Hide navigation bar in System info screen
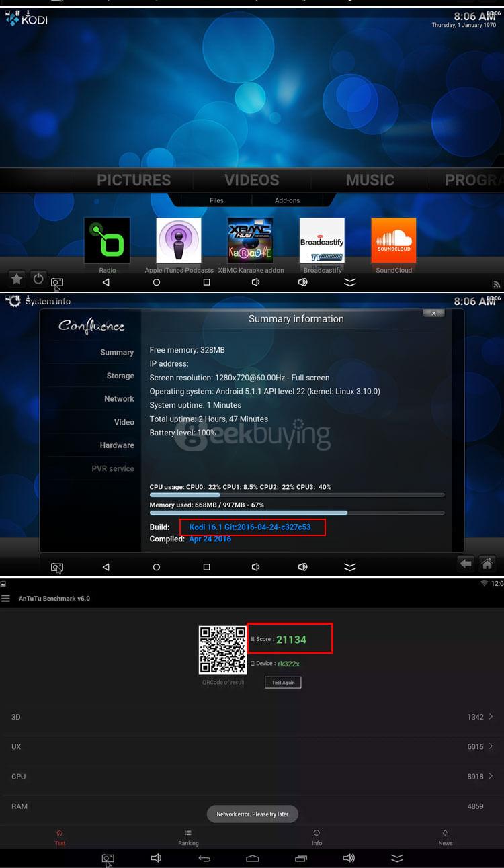Screen dimensions: 504x868 tap(350, 567)
